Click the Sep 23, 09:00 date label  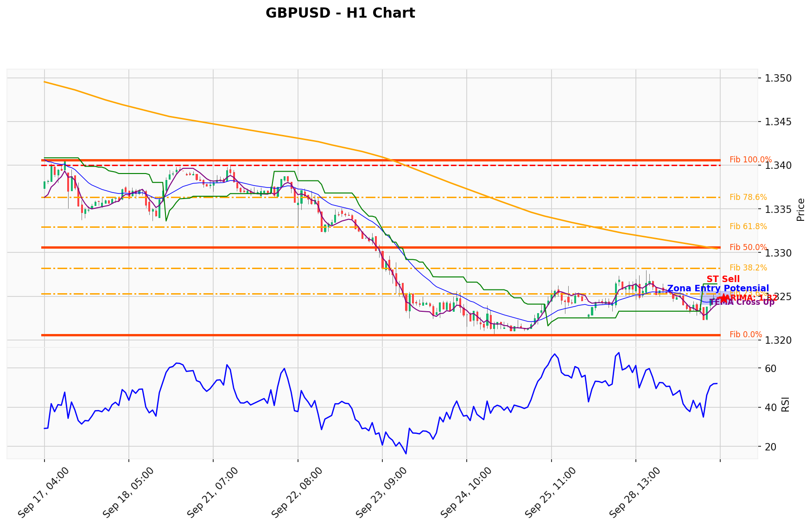[381, 492]
